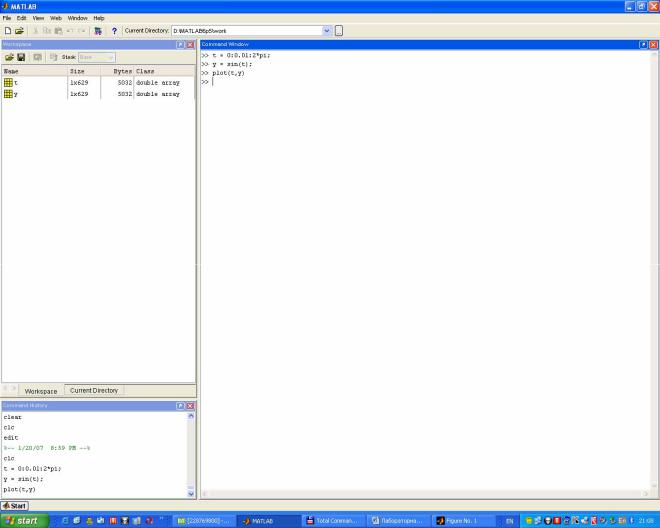
Task: Click the Redo icon in the toolbar
Action: [82, 31]
